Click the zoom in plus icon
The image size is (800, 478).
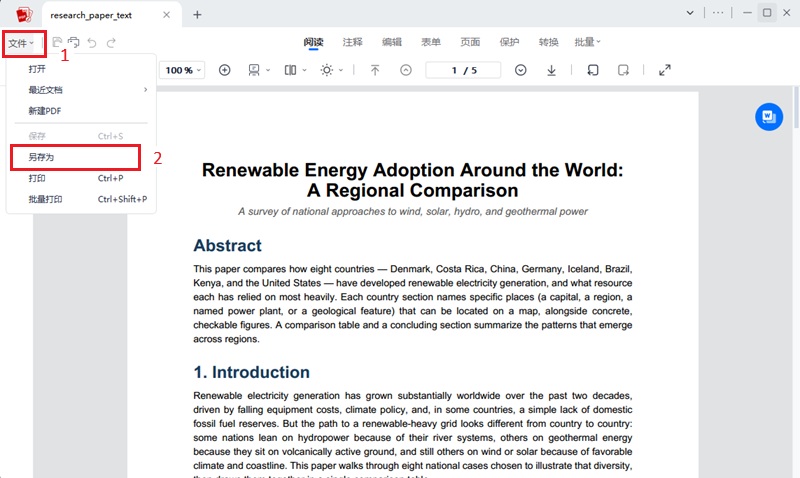click(x=224, y=70)
